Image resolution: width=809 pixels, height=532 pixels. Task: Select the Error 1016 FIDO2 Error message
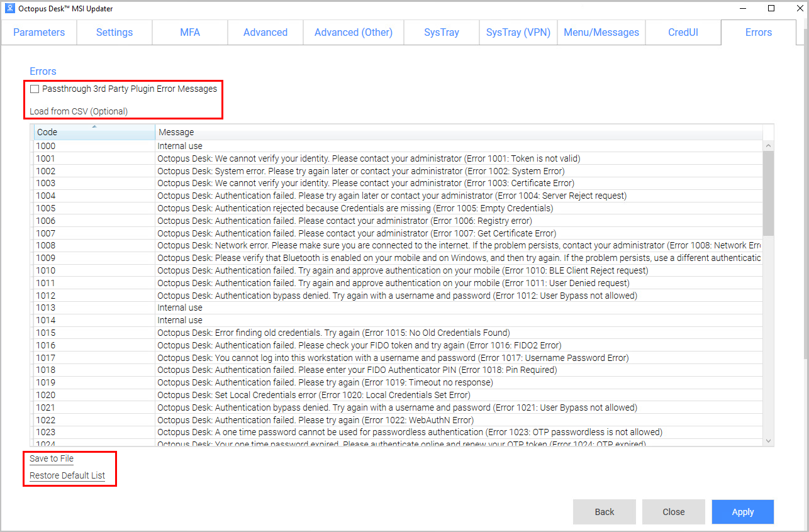click(x=459, y=345)
